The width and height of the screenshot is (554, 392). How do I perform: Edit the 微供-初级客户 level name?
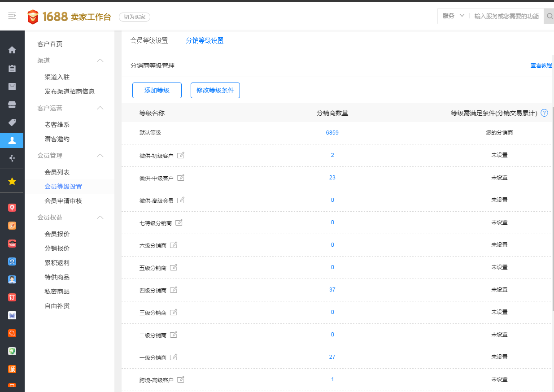(x=181, y=155)
